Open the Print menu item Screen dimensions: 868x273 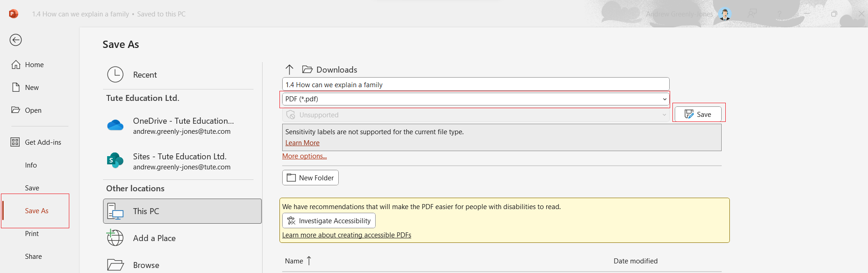click(32, 234)
